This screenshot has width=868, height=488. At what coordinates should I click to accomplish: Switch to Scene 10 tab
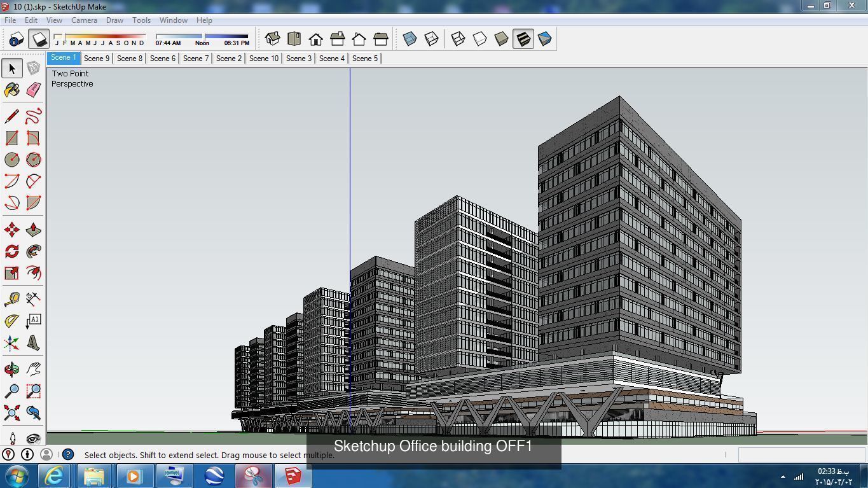[264, 58]
